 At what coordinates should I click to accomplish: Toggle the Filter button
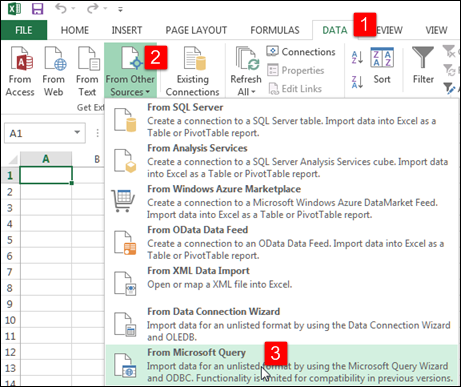coord(423,65)
